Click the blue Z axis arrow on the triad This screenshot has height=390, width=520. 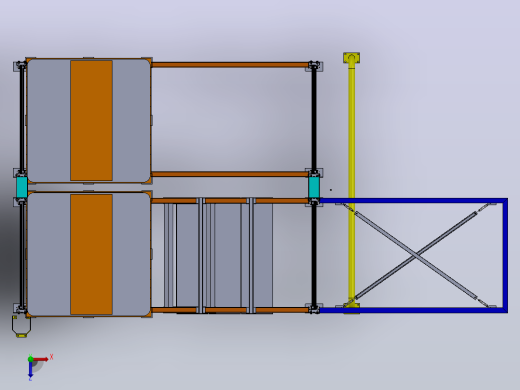[30, 369]
